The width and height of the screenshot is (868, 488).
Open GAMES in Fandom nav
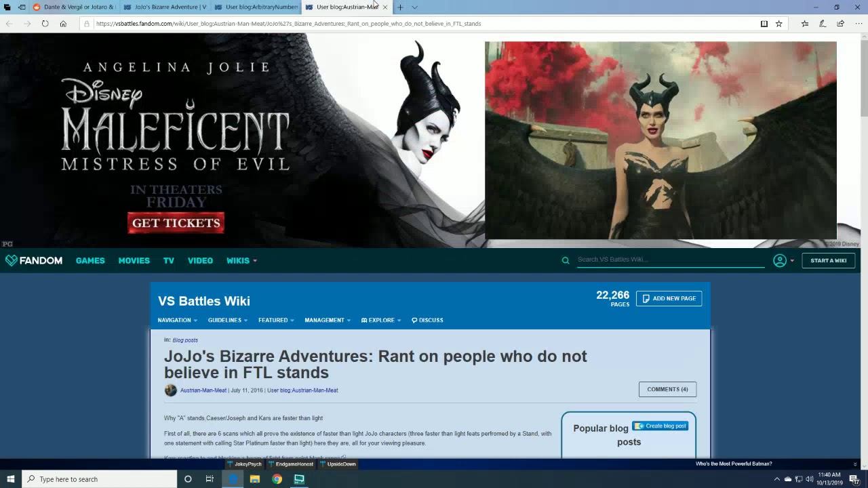pyautogui.click(x=90, y=260)
